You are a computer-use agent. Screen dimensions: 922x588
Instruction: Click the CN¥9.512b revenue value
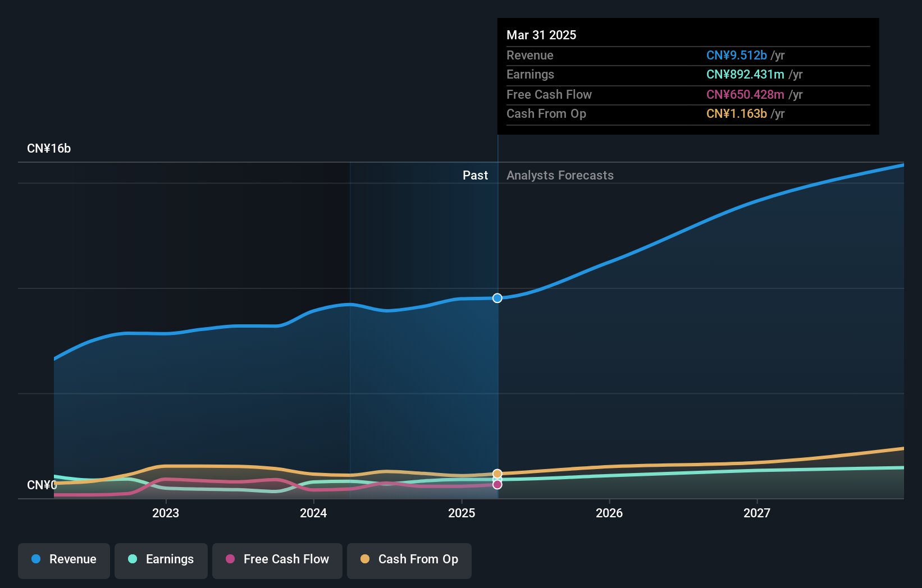(737, 56)
